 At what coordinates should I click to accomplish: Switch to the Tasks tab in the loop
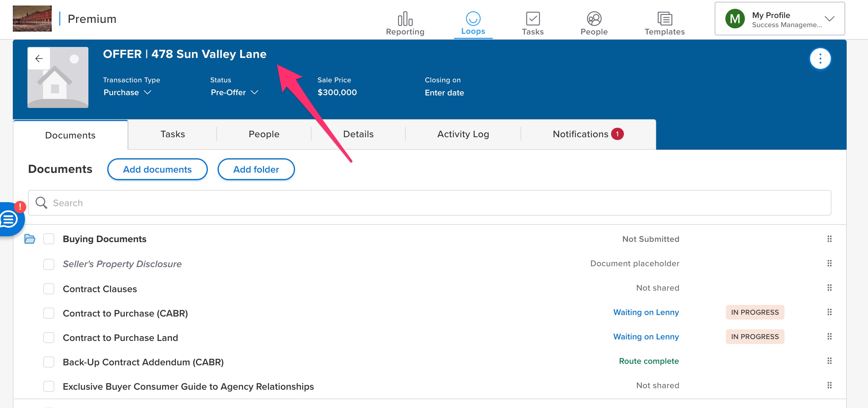tap(173, 134)
